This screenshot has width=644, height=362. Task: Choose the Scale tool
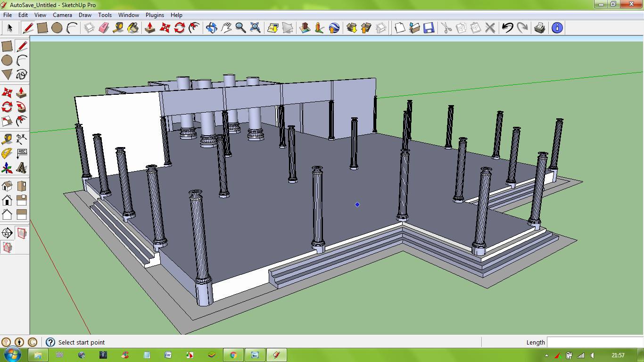(7, 121)
